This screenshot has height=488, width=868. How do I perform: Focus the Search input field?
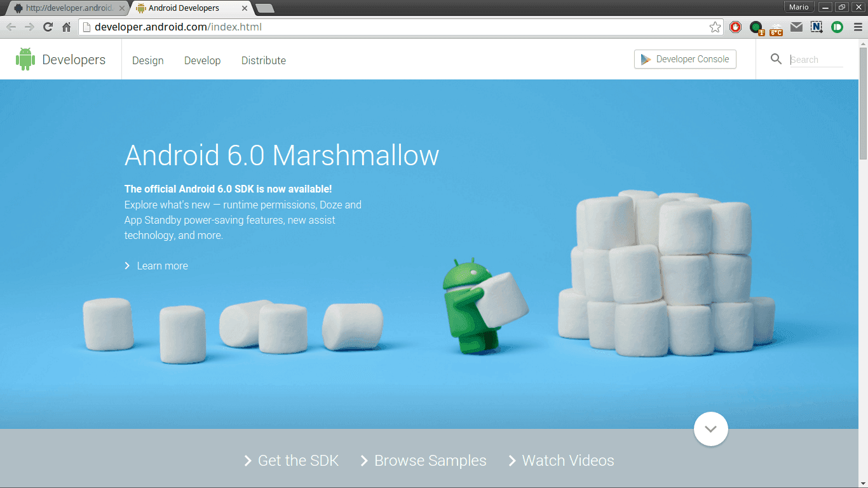point(817,60)
